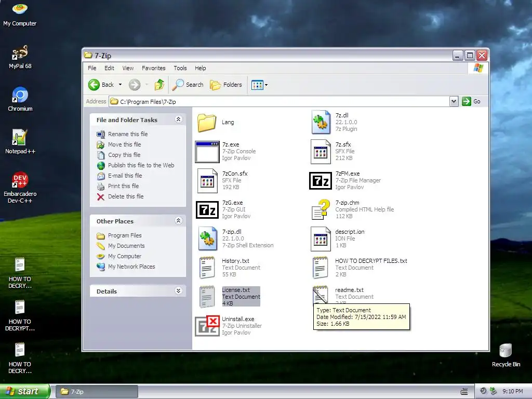
Task: Select the 7z.dll plugin icon
Action: pyautogui.click(x=321, y=122)
